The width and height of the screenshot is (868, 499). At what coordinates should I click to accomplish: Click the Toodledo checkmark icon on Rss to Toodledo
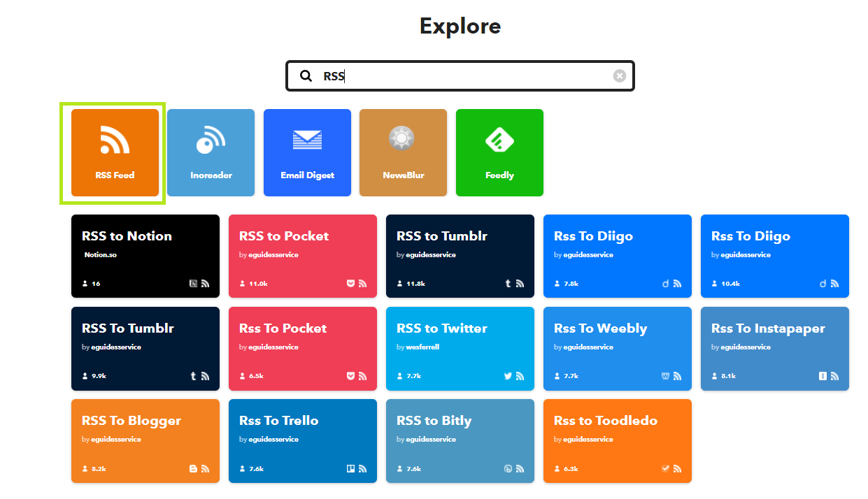pyautogui.click(x=666, y=468)
